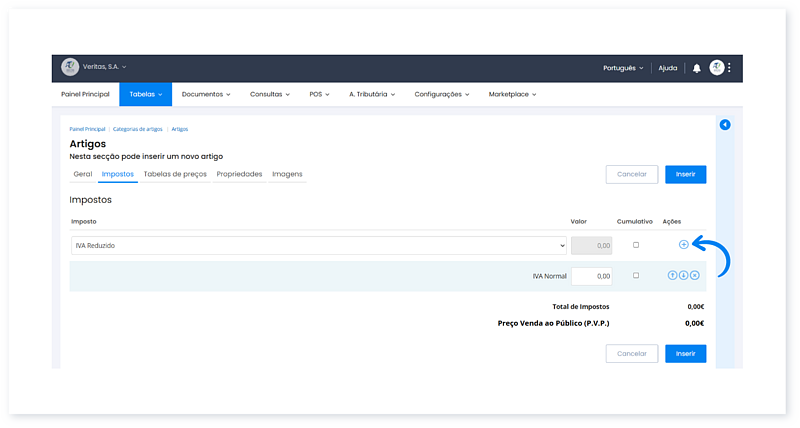The width and height of the screenshot is (800, 428).
Task: Click the Veritas company logo
Action: click(70, 67)
